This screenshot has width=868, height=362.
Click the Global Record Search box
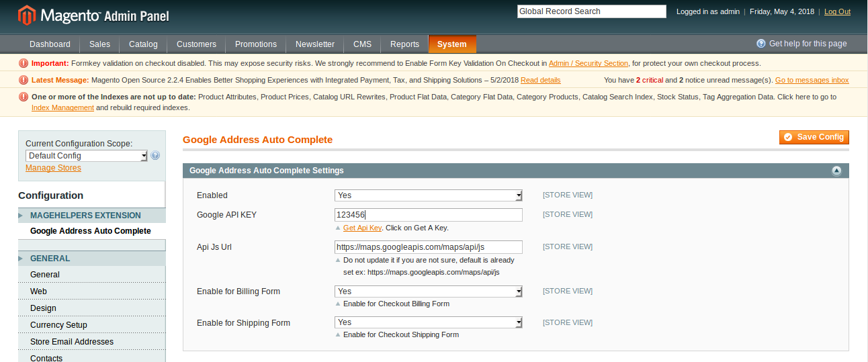click(x=591, y=11)
